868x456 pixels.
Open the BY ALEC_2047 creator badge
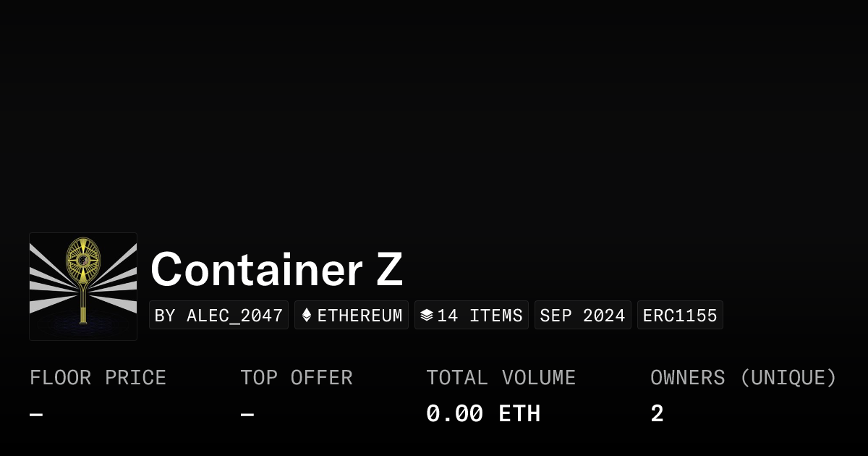[218, 316]
